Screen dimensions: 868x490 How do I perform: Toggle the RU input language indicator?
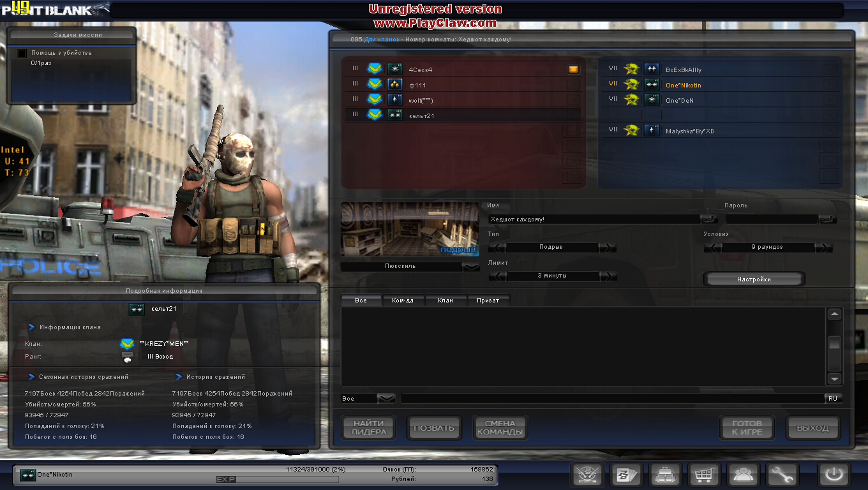click(x=833, y=399)
